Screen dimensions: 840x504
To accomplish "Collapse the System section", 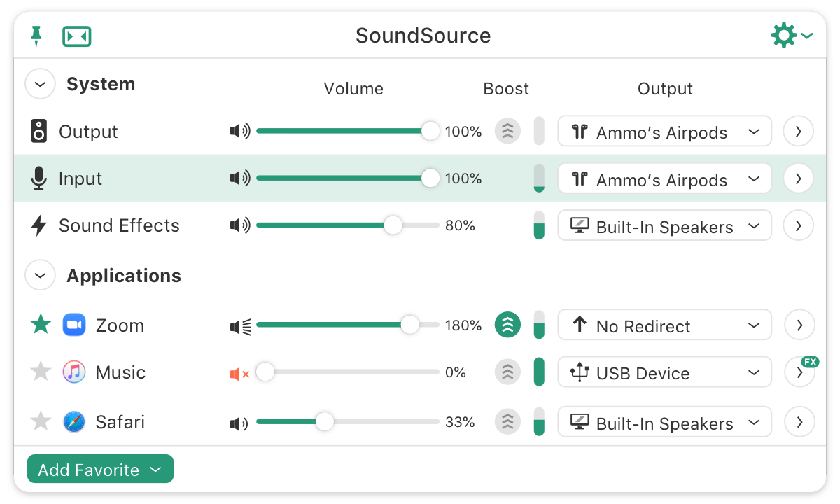I will tap(40, 85).
